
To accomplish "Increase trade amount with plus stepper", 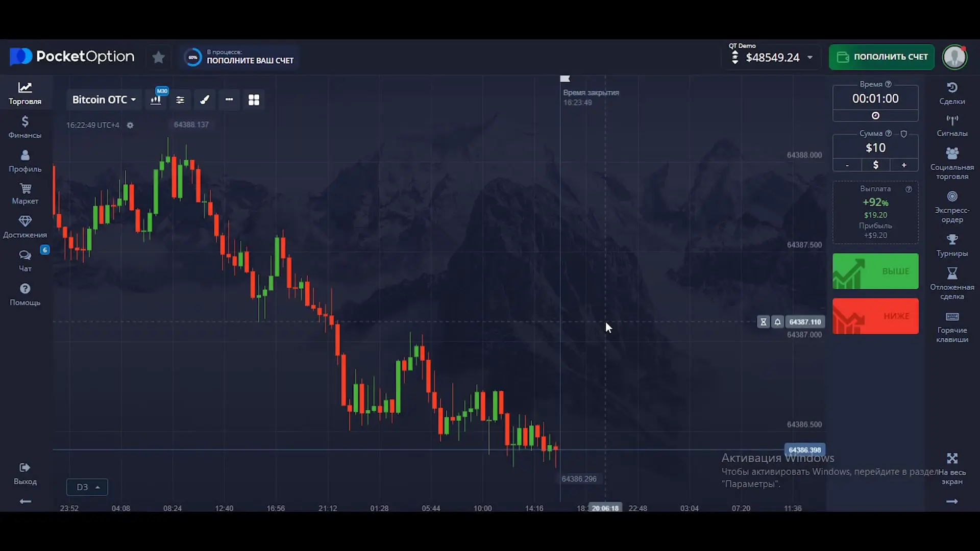I will [x=903, y=165].
